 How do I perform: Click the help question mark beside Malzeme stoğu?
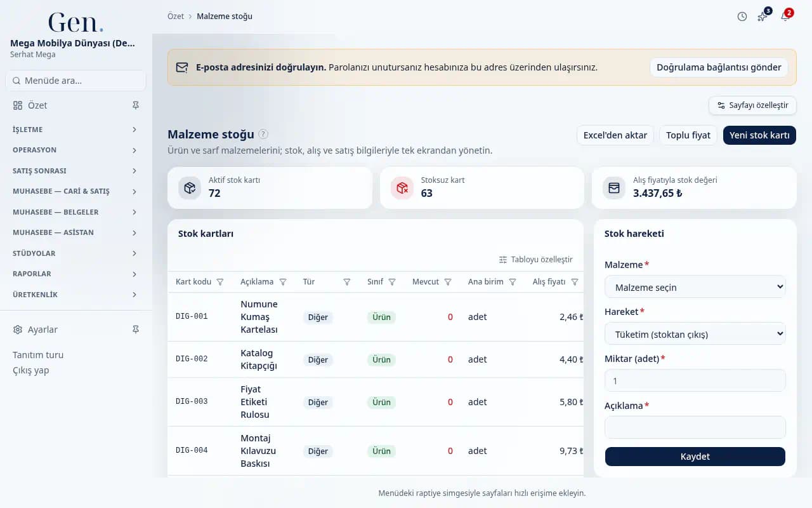(263, 135)
